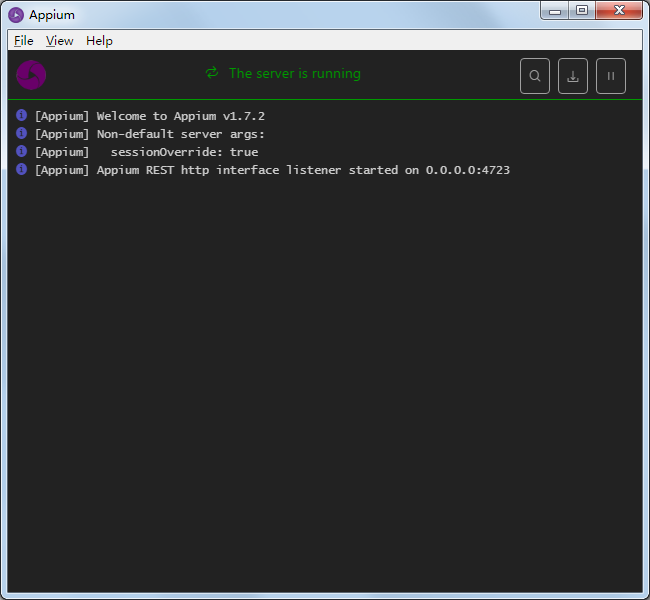This screenshot has width=650, height=600.
Task: Click info icon beside 'Welcome to Appium v1.7.2'
Action: [x=22, y=115]
